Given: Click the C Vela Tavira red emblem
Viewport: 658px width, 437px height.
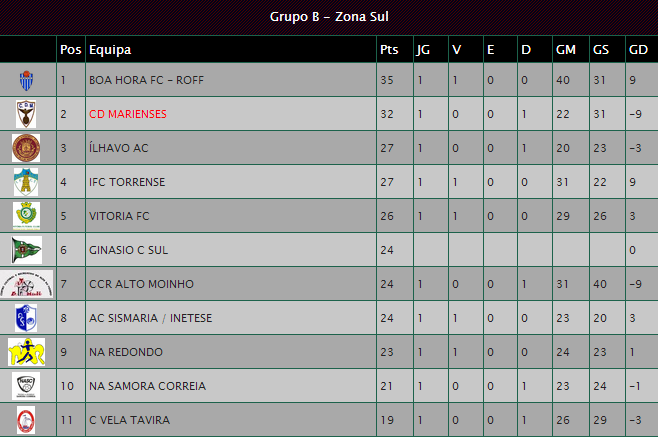Looking at the screenshot, I should 26,420.
